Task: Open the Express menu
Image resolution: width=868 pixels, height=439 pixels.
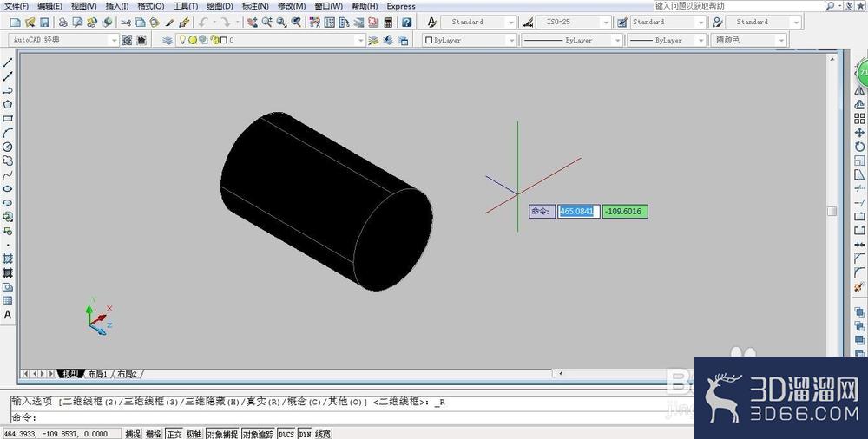Action: click(401, 6)
